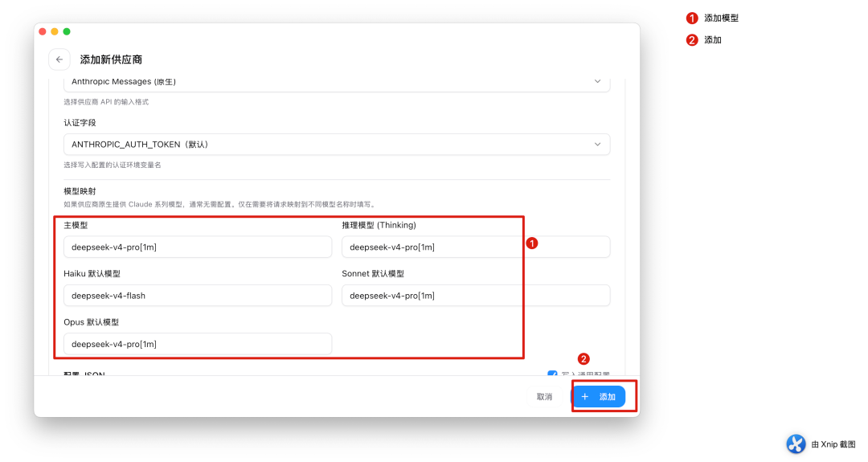Edit the 推理模型 (Thinking) input field

coord(476,247)
